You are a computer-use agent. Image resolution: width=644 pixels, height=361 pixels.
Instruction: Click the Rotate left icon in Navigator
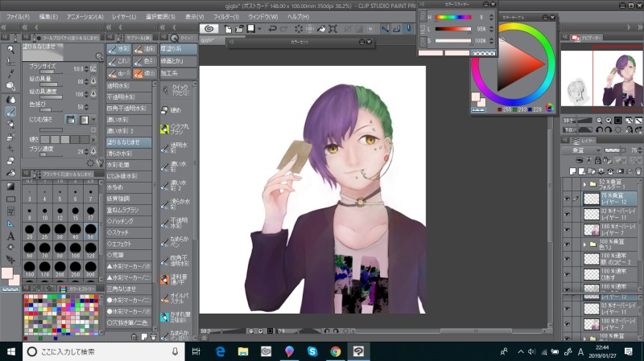coord(599,130)
